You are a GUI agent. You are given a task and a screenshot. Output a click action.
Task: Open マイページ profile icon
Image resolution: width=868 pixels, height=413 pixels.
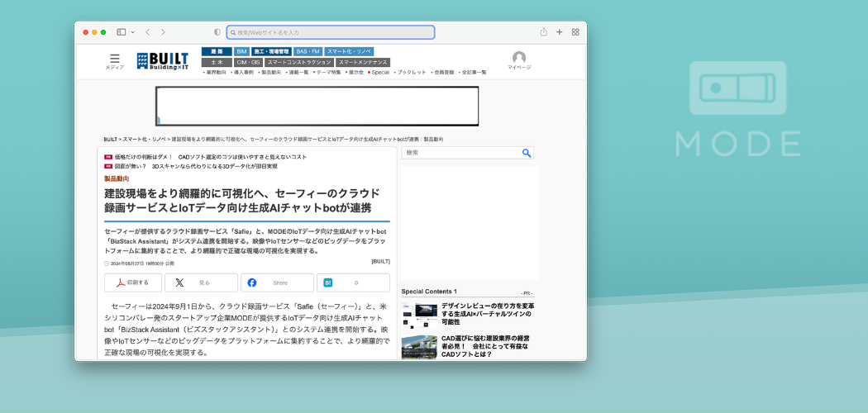tap(519, 59)
